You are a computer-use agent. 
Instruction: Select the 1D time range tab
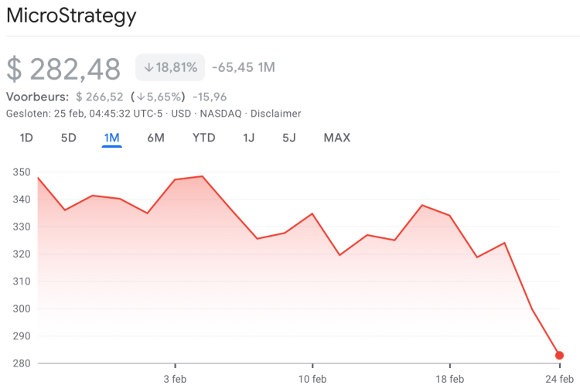tap(26, 138)
